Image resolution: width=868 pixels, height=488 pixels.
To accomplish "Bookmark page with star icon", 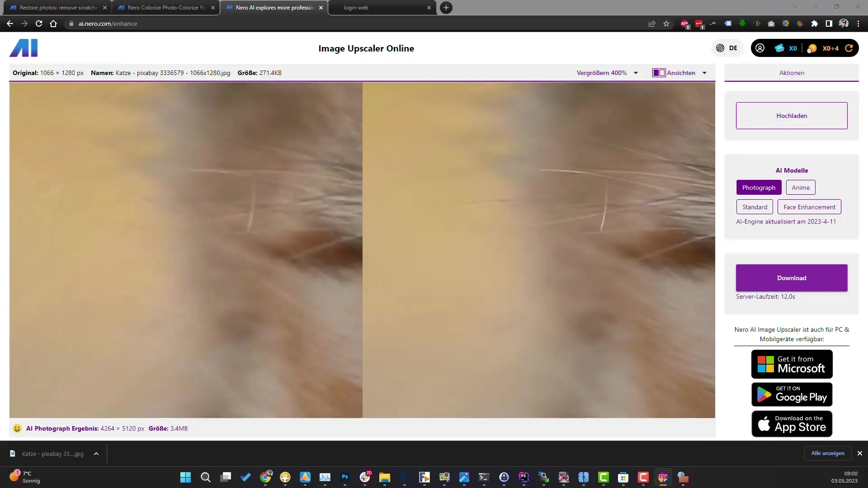I will coord(666,23).
